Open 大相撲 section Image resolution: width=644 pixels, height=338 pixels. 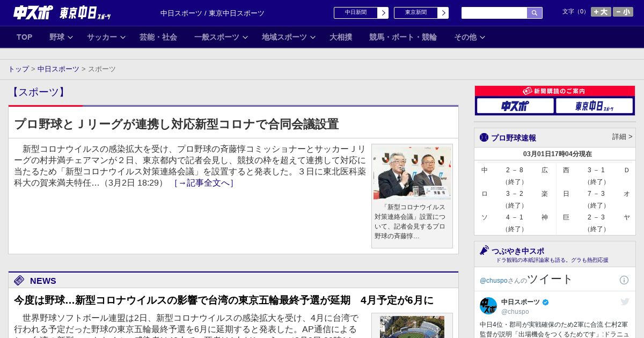341,37
